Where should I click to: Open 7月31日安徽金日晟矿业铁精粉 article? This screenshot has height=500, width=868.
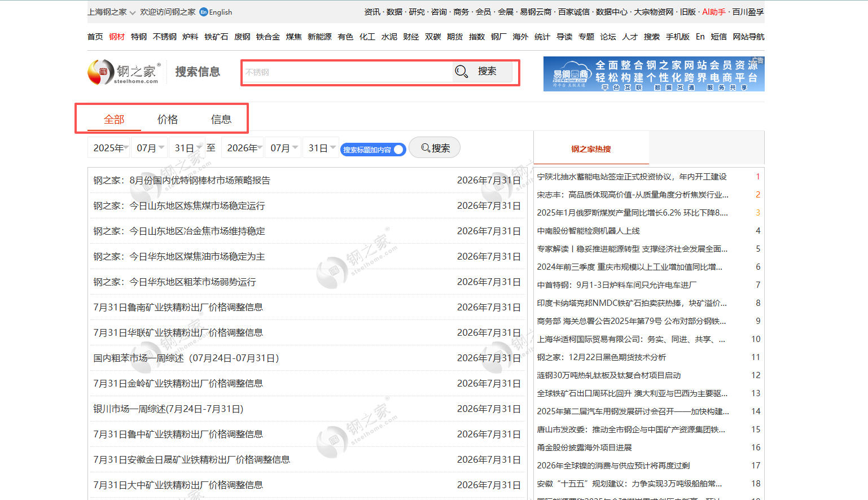click(x=192, y=460)
